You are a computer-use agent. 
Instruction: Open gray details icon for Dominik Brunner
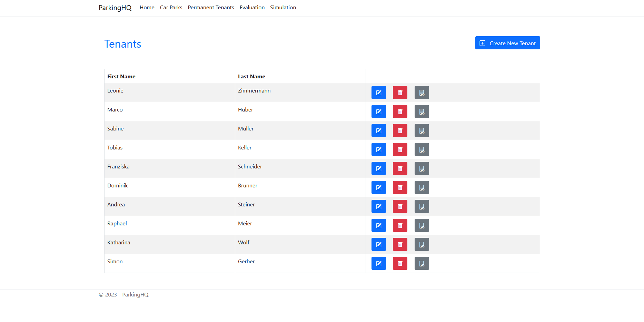[x=422, y=187]
